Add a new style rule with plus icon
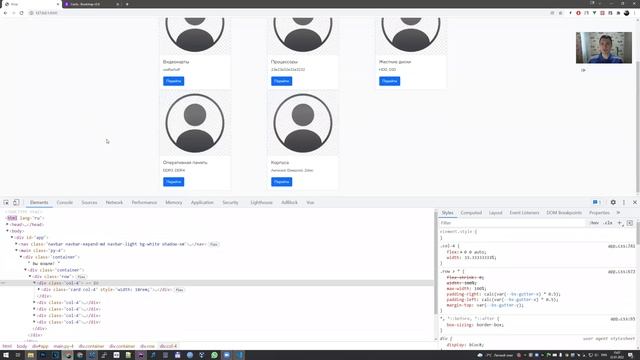This screenshot has height=360, width=640. [x=620, y=223]
